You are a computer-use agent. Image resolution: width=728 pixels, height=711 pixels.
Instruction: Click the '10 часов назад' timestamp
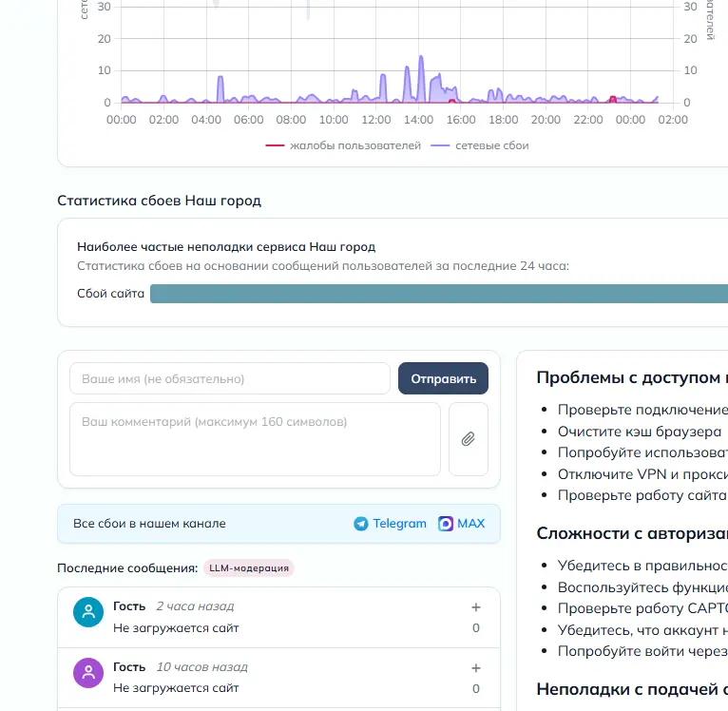[202, 667]
